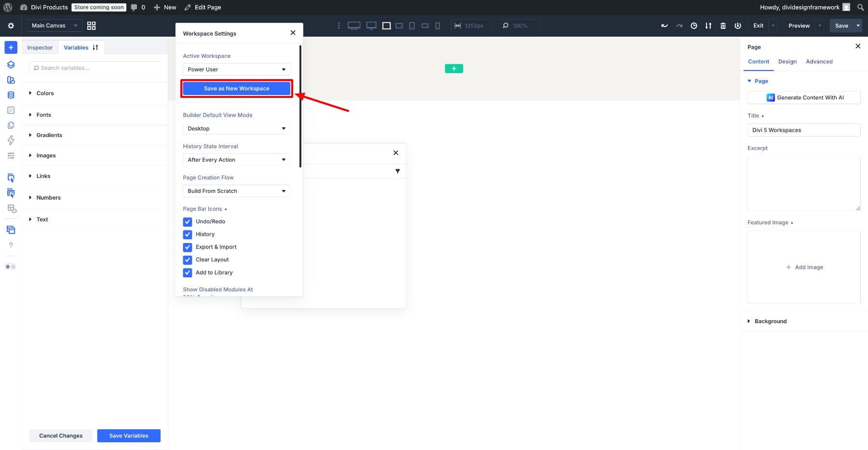The width and height of the screenshot is (868, 450).
Task: Click the comments bubble in admin bar
Action: click(x=134, y=7)
